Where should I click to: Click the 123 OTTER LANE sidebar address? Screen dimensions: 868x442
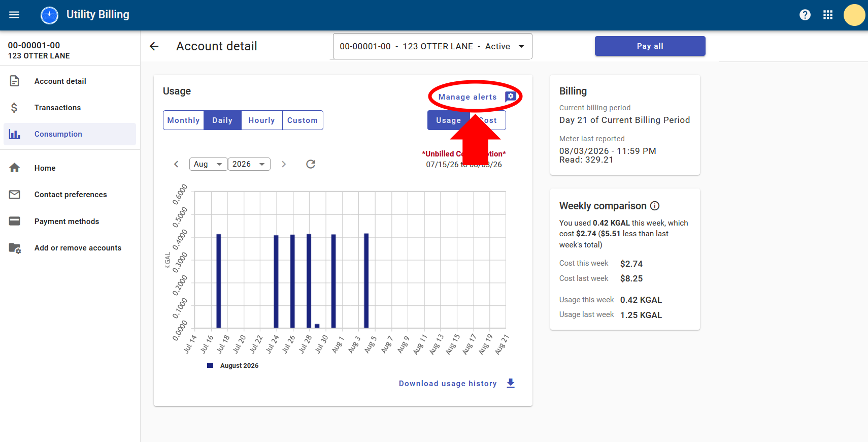point(39,56)
